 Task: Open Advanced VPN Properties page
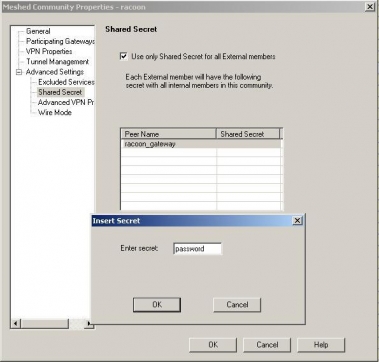click(66, 102)
